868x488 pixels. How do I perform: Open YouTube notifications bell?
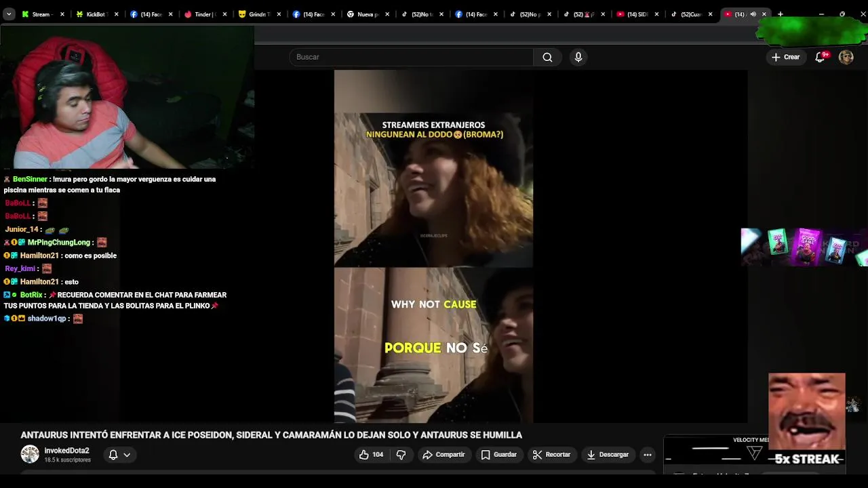click(x=820, y=57)
